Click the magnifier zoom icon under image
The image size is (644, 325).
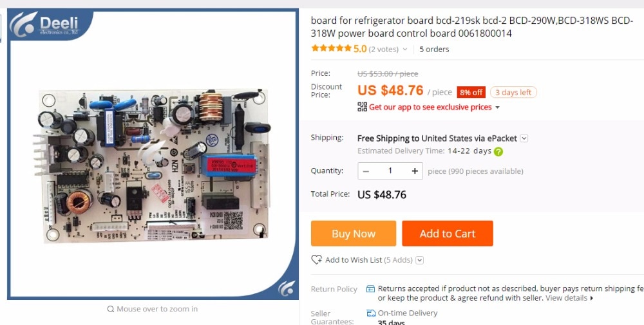point(111,309)
